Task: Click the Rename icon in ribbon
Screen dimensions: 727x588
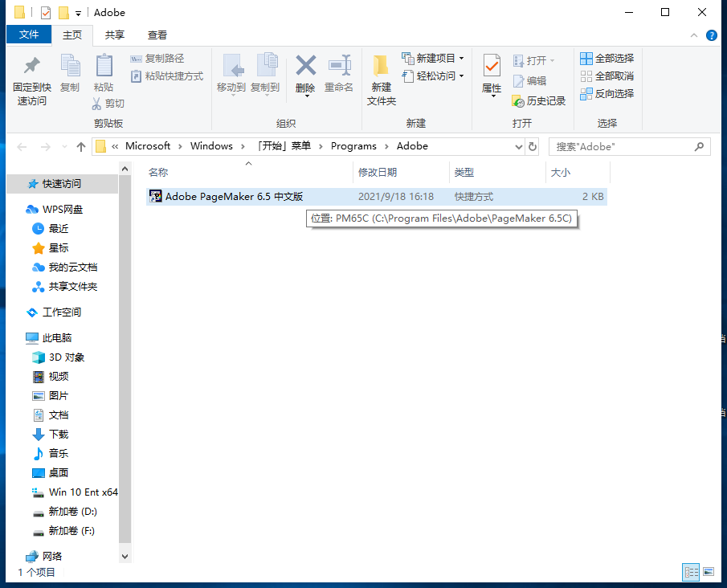Action: tap(339, 66)
